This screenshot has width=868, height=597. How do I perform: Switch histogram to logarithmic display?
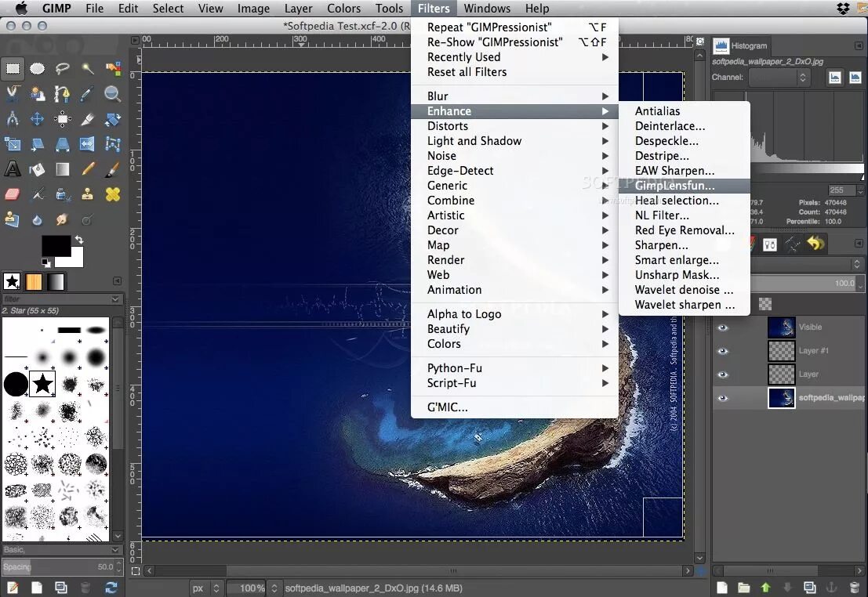click(x=855, y=78)
